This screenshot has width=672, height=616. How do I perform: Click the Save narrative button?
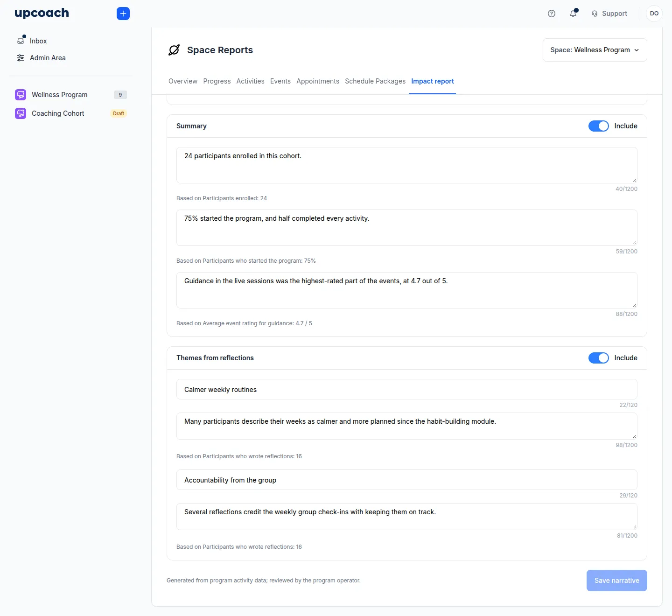click(617, 581)
